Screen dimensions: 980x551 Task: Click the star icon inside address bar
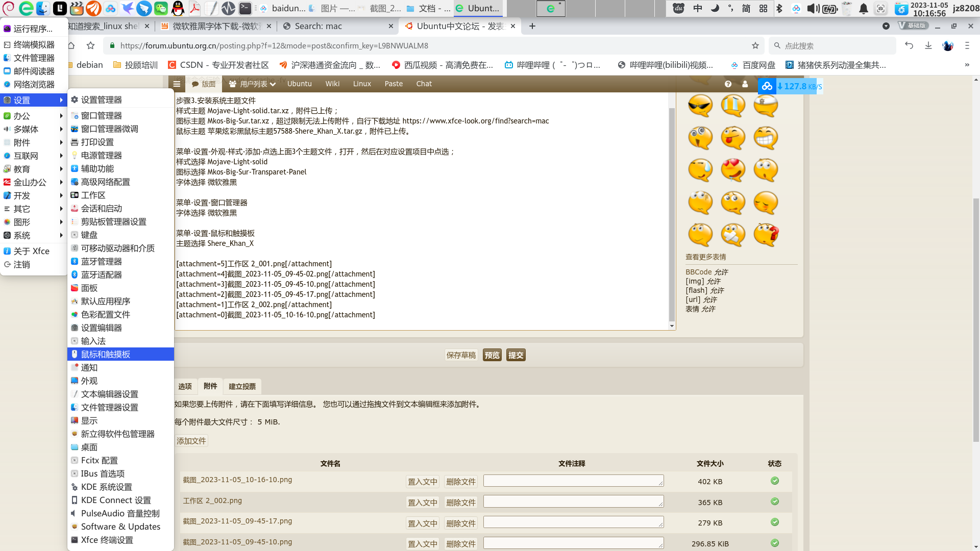tap(755, 45)
